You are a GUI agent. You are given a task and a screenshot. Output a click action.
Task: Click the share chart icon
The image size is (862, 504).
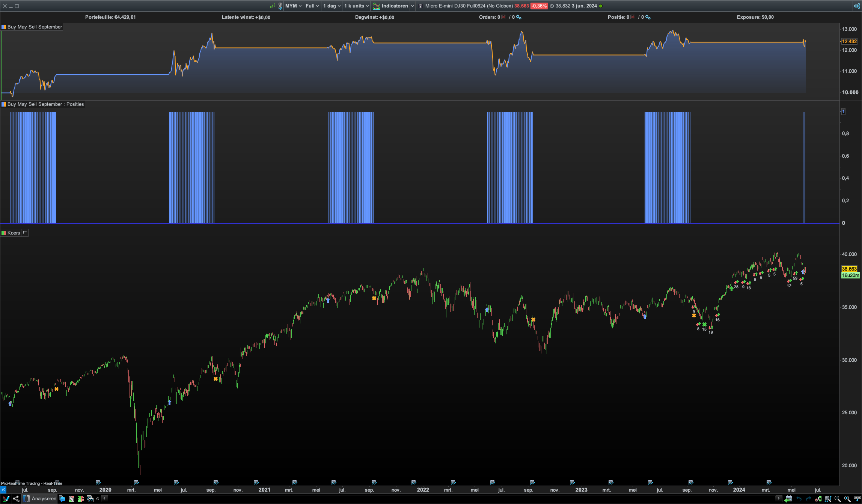tap(16, 499)
